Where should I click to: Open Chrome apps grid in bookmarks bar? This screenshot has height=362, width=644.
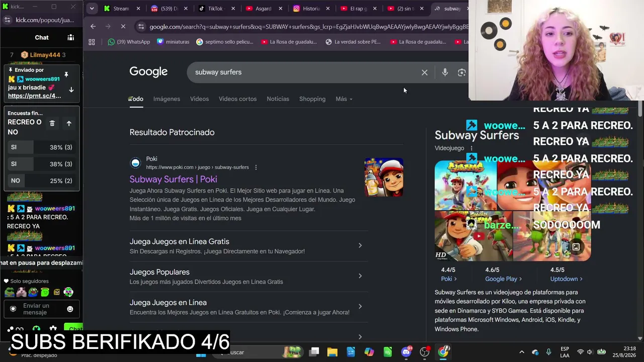click(x=92, y=42)
